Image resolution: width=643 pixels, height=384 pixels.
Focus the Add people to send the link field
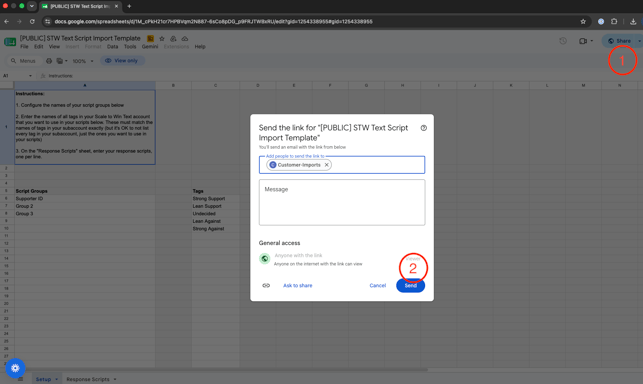342,165
